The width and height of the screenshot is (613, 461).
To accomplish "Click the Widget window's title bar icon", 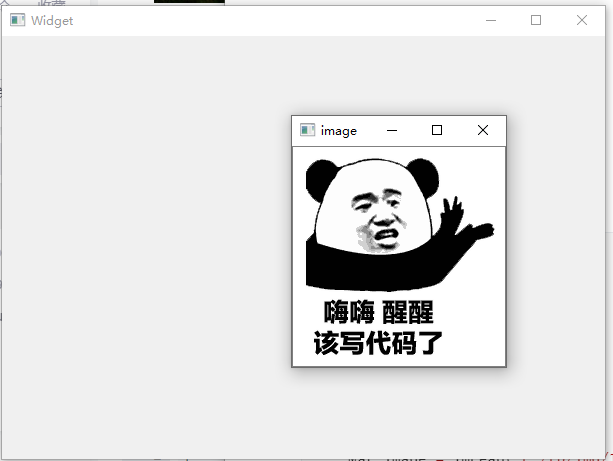I will tap(18, 20).
